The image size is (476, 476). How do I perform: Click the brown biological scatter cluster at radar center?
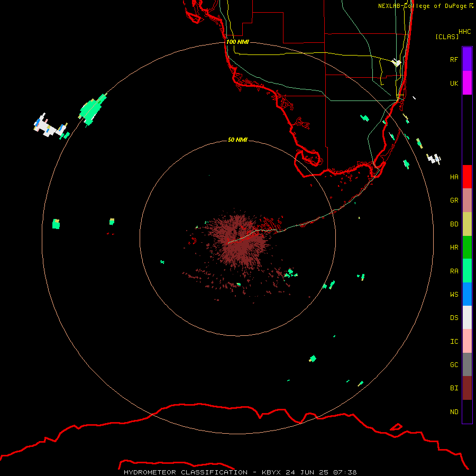click(239, 241)
